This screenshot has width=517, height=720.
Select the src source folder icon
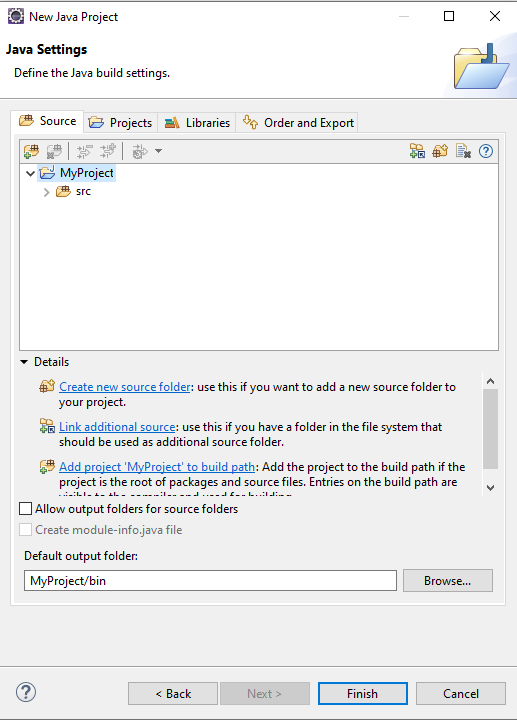click(63, 191)
